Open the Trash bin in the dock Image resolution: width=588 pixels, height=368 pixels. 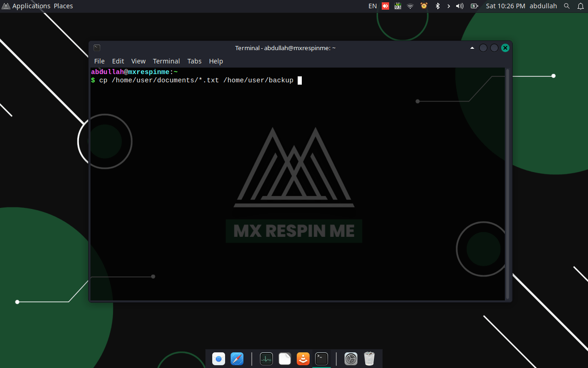369,359
